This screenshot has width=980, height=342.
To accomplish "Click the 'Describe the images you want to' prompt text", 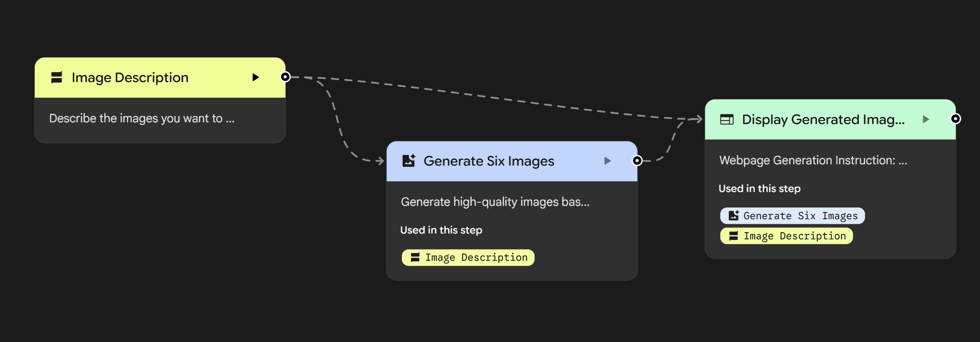I will (x=142, y=119).
